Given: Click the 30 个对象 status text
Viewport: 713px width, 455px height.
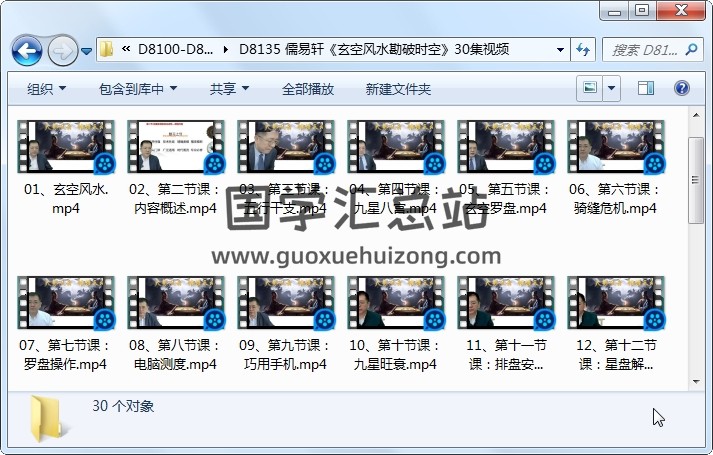Looking at the screenshot, I should click(x=123, y=406).
